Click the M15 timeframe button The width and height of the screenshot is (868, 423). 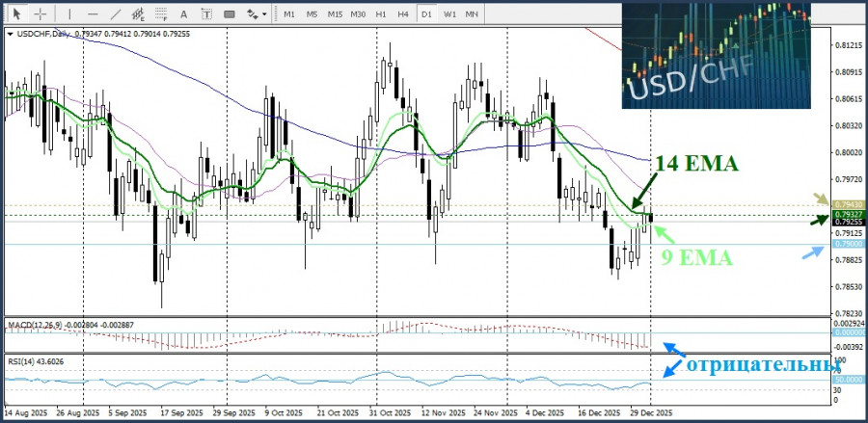pyautogui.click(x=335, y=13)
